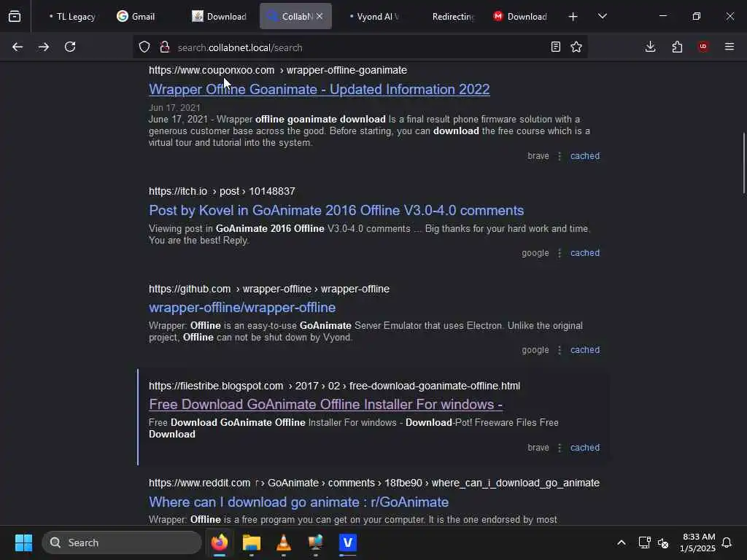The height and width of the screenshot is (560, 747).
Task: Open Wrapper Offline Goanimate Updated Information link
Action: pos(320,90)
